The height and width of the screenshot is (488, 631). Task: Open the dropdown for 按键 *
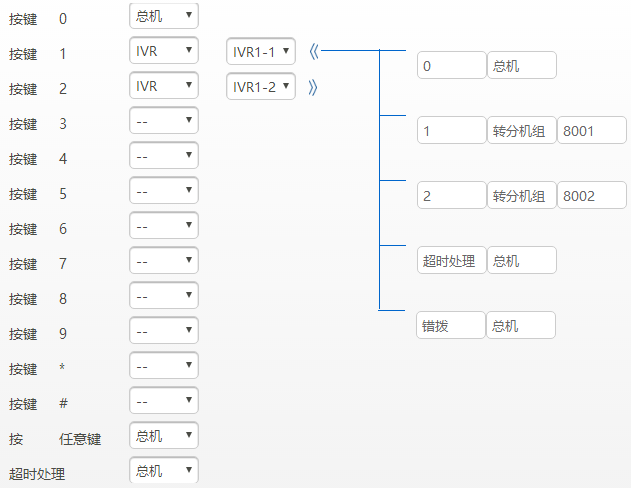tap(164, 366)
